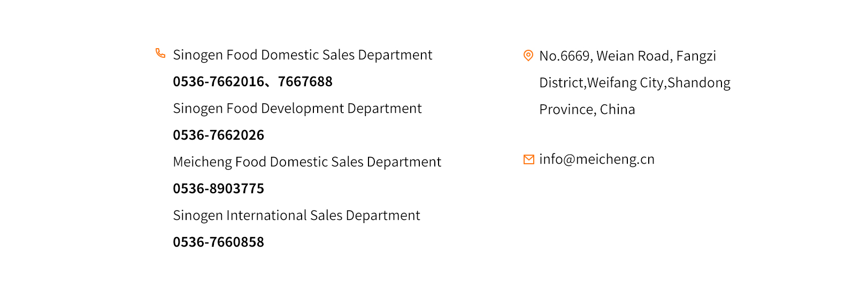Click phone number 0536-8903775
This screenshot has height=290, width=868.
click(x=218, y=189)
